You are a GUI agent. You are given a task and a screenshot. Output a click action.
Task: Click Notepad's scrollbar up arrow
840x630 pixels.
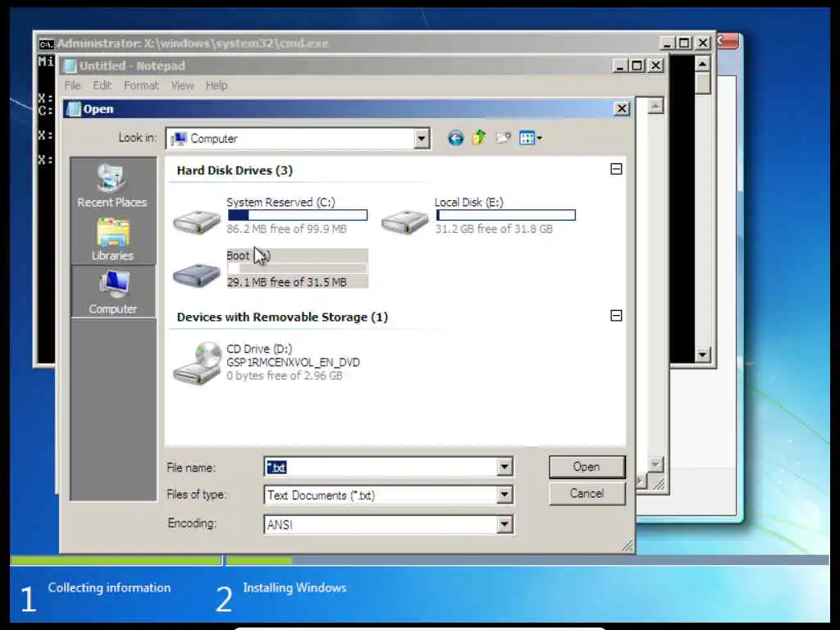coord(655,106)
